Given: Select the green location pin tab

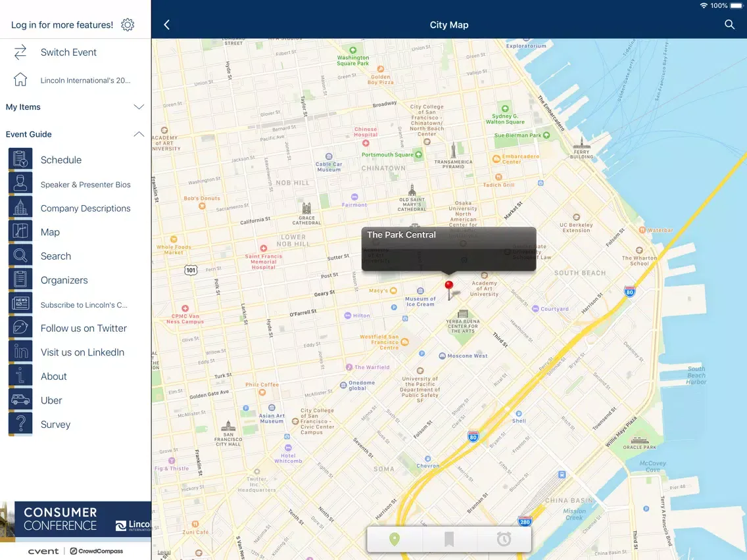Looking at the screenshot, I should pyautogui.click(x=395, y=539).
